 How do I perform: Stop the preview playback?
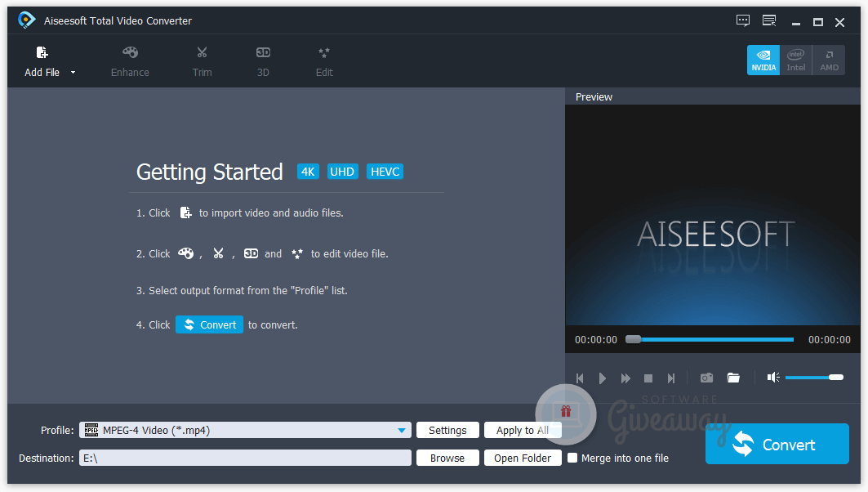point(648,378)
